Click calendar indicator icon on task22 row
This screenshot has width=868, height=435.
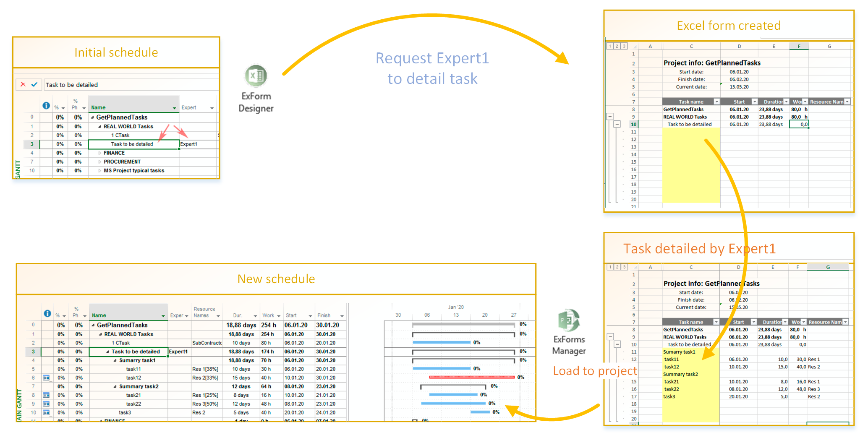[47, 404]
